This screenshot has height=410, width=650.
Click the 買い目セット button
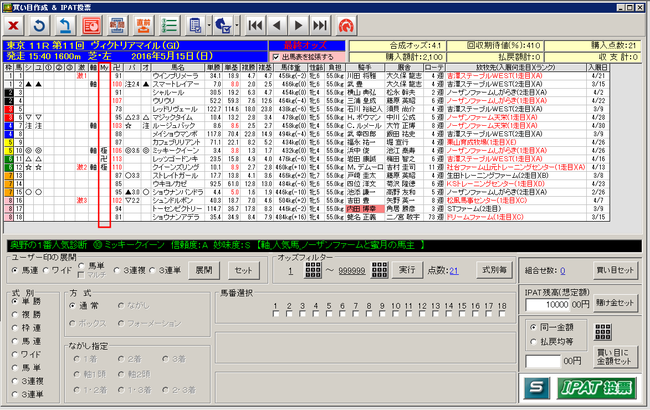coord(615,270)
